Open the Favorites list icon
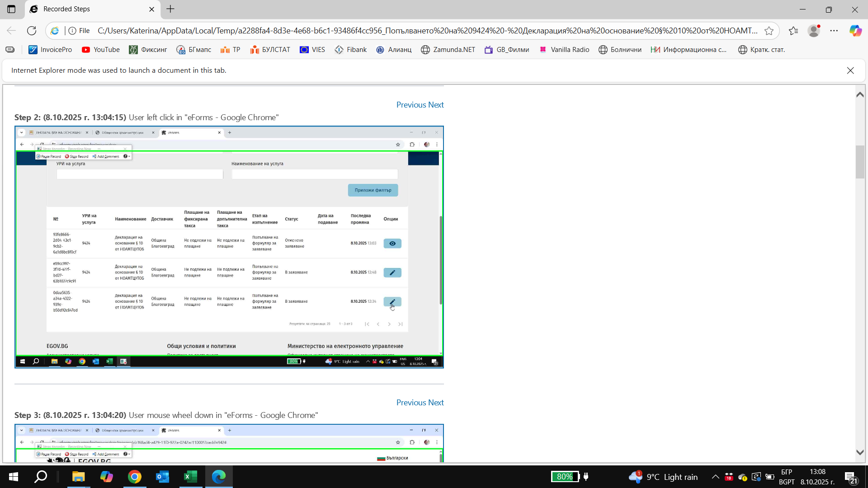The width and height of the screenshot is (868, 488). coord(793,31)
